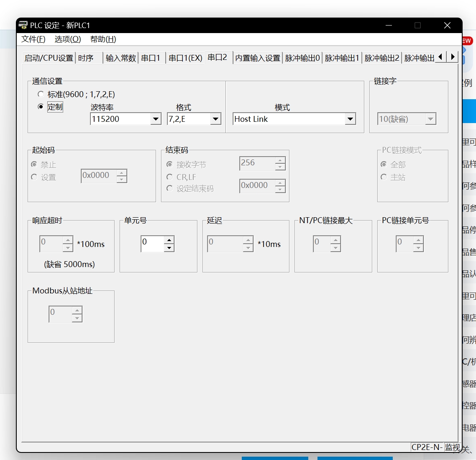Open the 文件(F) menu
This screenshot has height=460, width=476.
tap(33, 39)
